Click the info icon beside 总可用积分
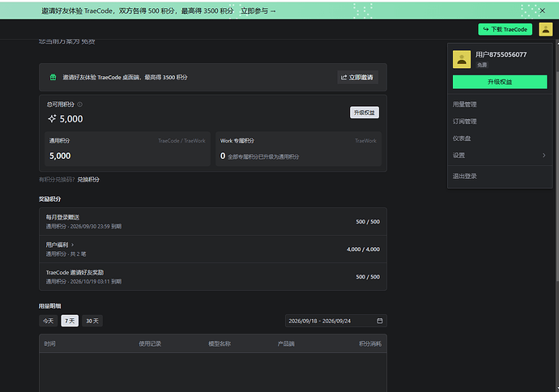559x392 pixels. click(80, 104)
